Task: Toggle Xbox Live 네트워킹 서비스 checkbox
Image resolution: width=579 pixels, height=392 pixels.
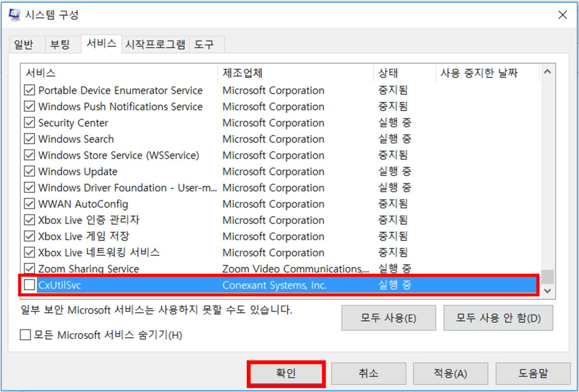Action: tap(29, 253)
